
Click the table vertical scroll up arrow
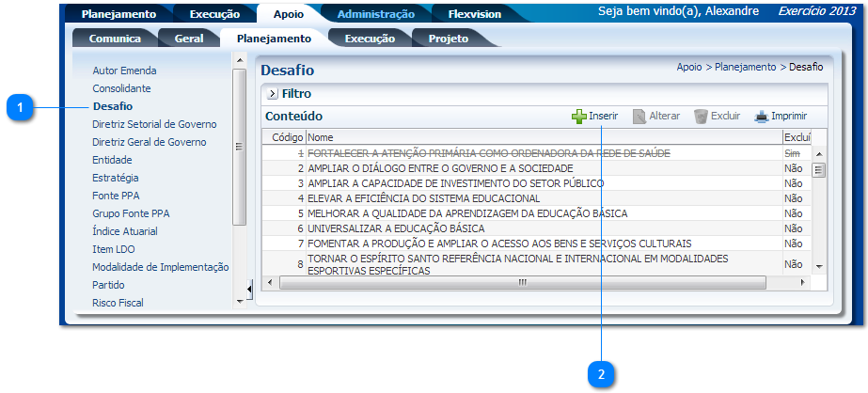819,154
